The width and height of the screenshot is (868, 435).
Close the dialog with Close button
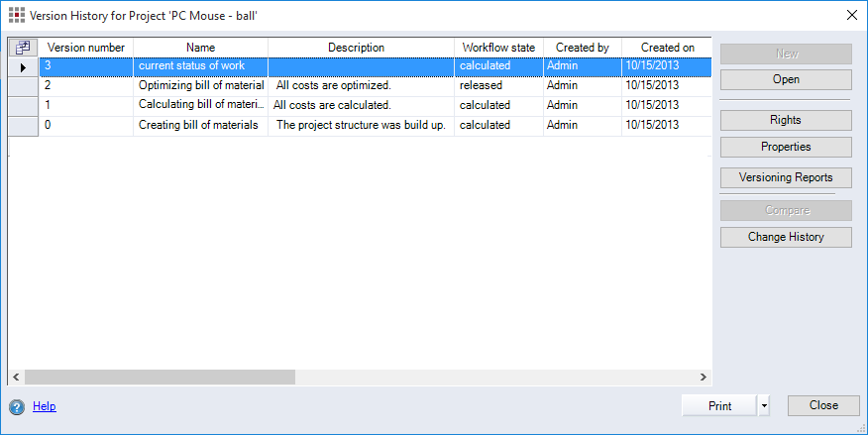tap(822, 405)
